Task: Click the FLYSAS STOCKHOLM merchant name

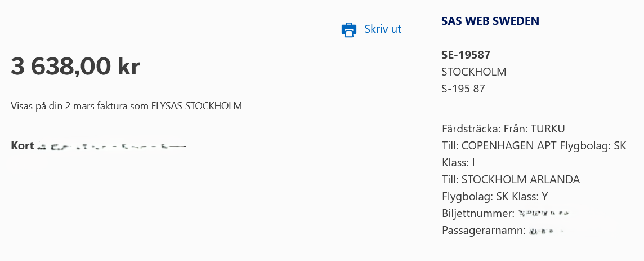Action: (196, 106)
